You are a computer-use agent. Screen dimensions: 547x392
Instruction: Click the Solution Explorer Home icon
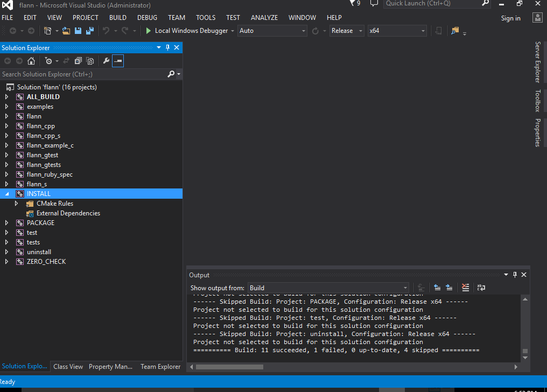click(31, 61)
